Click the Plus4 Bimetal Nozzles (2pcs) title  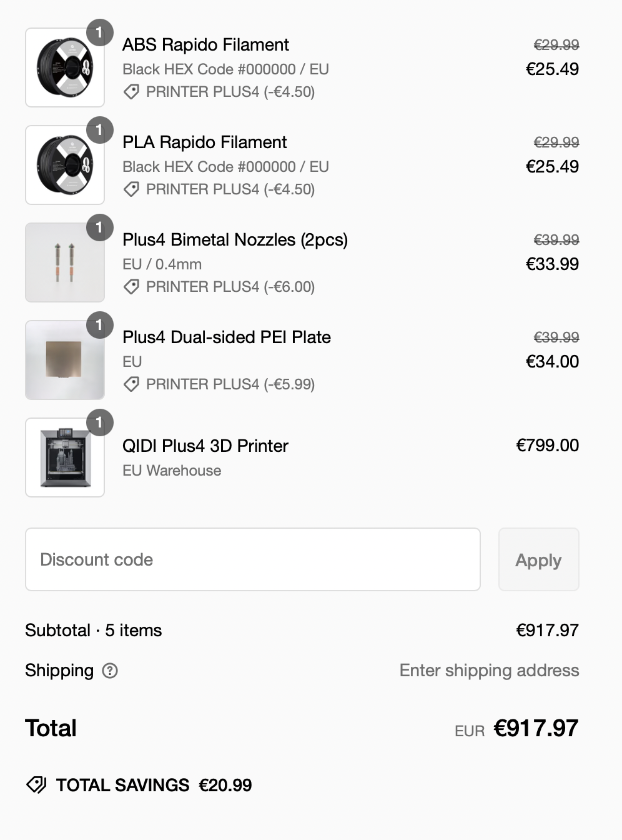[x=235, y=240]
